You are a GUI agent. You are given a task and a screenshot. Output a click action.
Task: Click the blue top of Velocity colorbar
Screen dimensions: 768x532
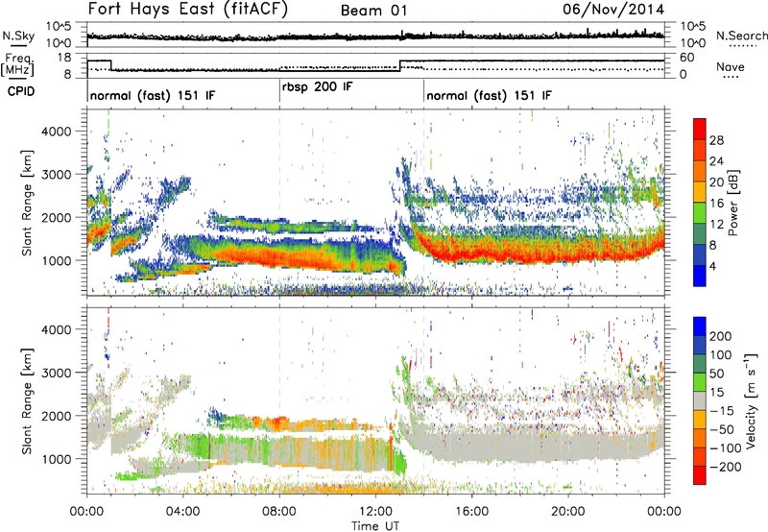click(700, 326)
